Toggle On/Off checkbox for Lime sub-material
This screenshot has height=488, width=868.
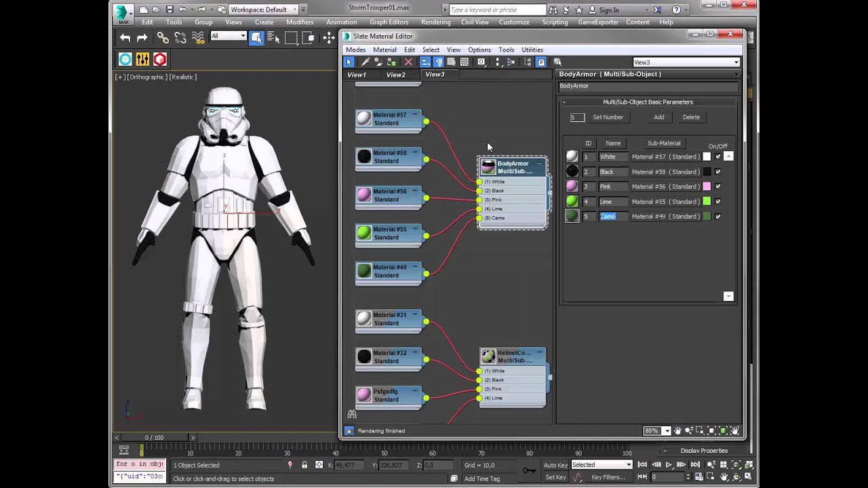tap(717, 201)
